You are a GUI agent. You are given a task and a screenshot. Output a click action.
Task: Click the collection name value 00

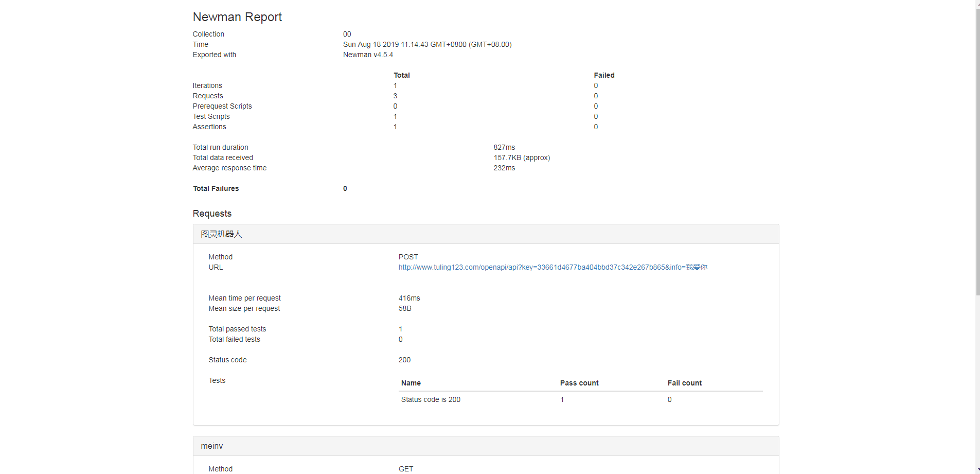point(347,34)
